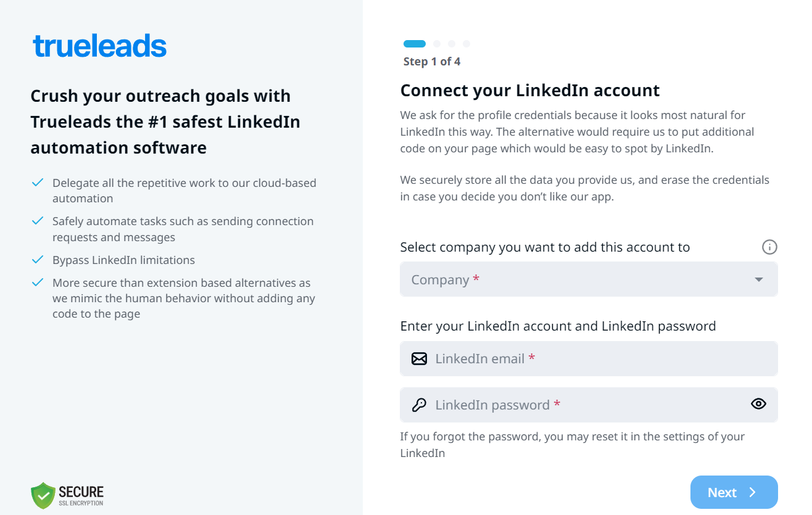Click the third step indicator dot

click(452, 44)
